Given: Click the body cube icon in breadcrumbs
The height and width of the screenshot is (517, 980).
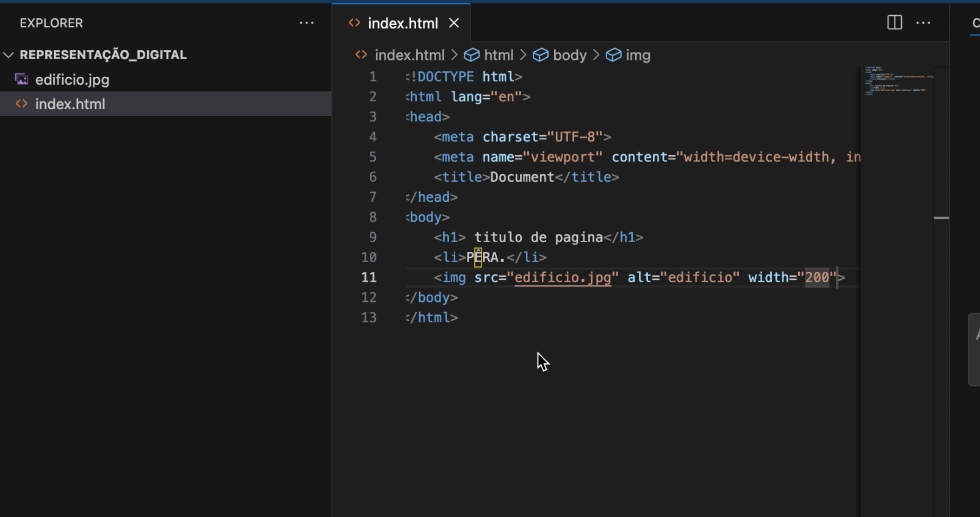Looking at the screenshot, I should [541, 55].
